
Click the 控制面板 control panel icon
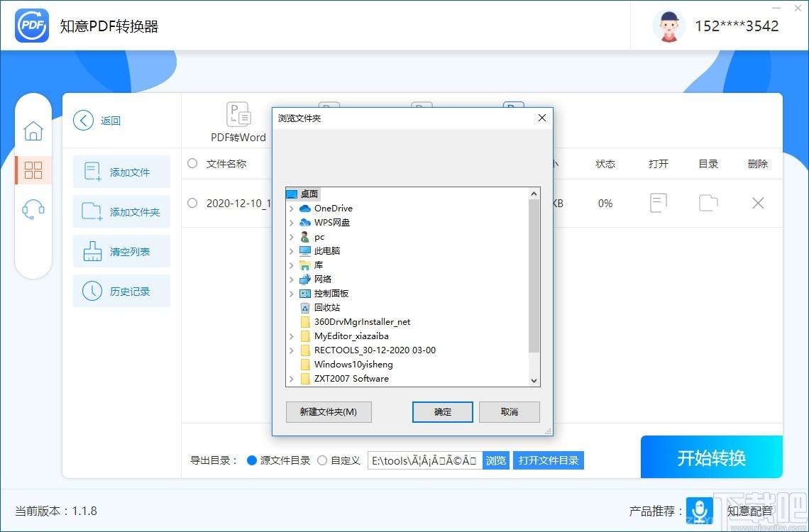(305, 294)
